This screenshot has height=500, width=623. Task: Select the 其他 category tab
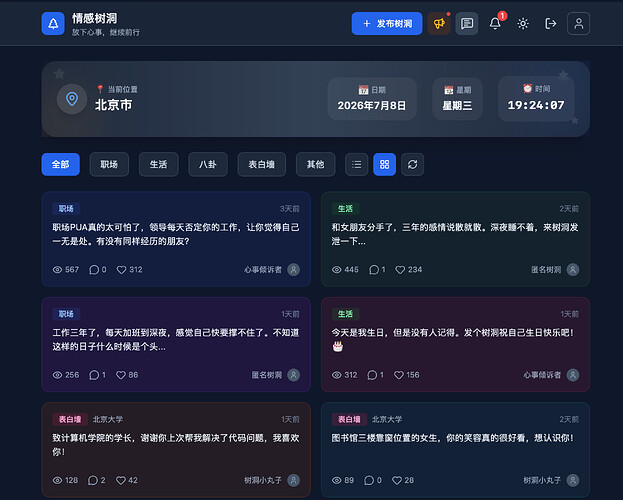point(315,164)
